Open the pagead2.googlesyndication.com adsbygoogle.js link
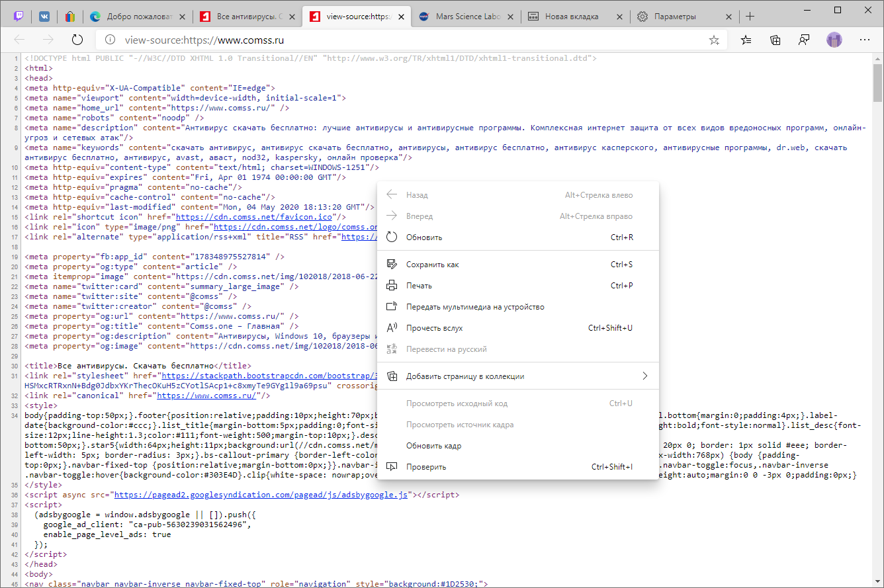 261,495
